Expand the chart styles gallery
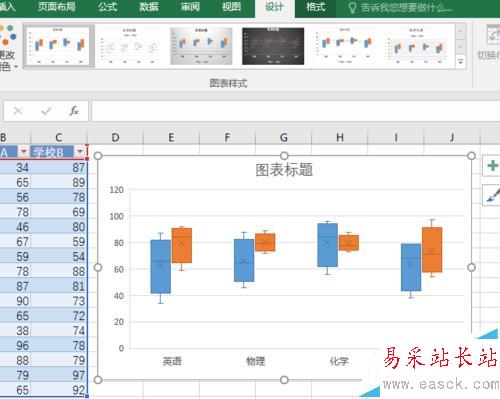Image resolution: width=500 pixels, height=399 pixels. pos(461,61)
